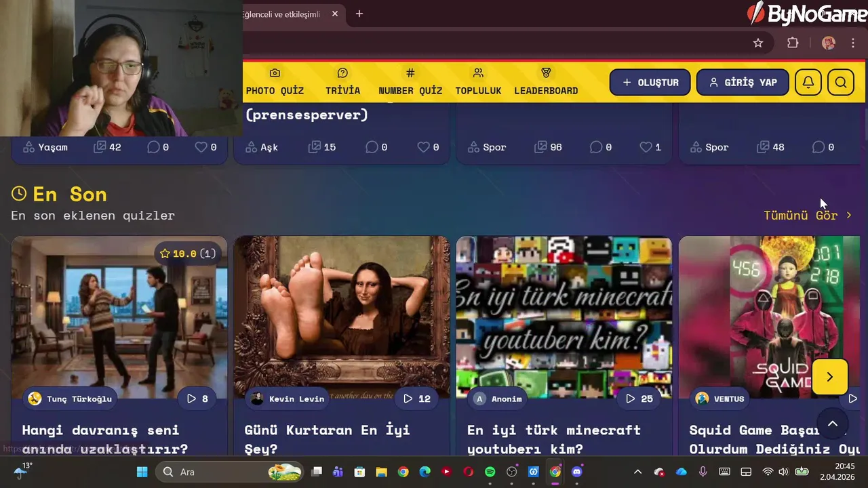Open the quiz title Günü Kurtaran En İyi Şey?
The height and width of the screenshot is (488, 868).
coord(327,439)
